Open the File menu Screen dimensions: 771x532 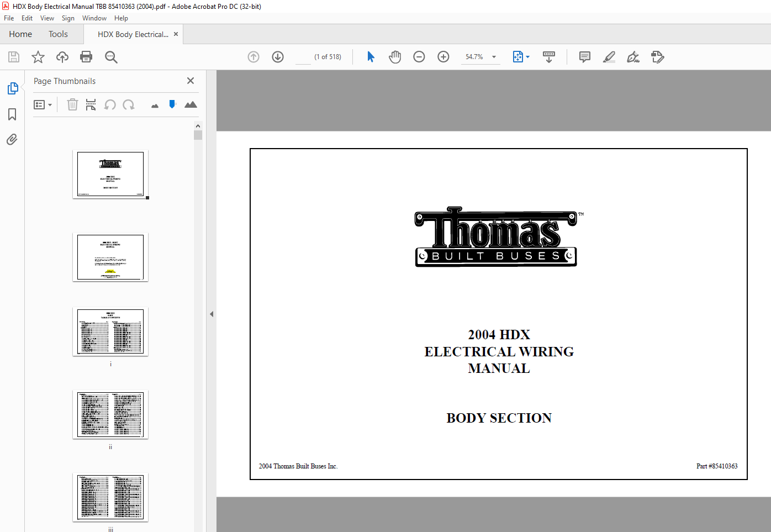[9, 18]
